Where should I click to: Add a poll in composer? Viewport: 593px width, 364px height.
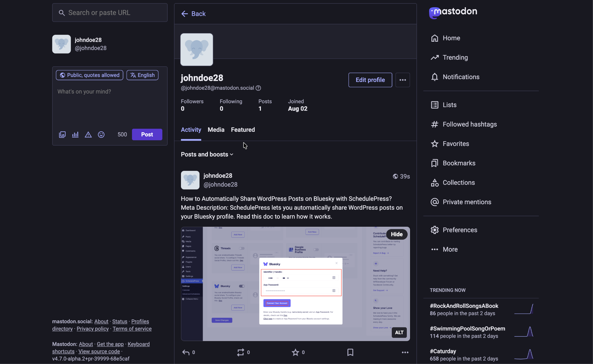tap(75, 135)
